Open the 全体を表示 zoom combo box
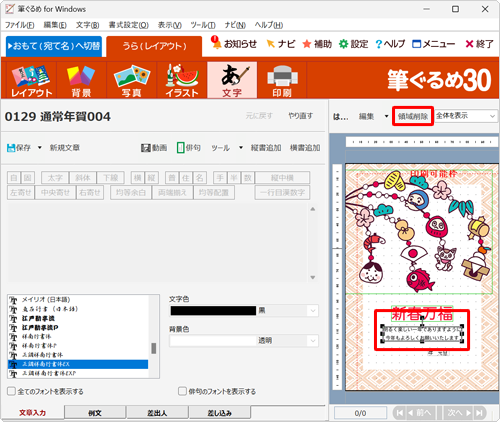The height and width of the screenshot is (422, 500). pyautogui.click(x=466, y=116)
